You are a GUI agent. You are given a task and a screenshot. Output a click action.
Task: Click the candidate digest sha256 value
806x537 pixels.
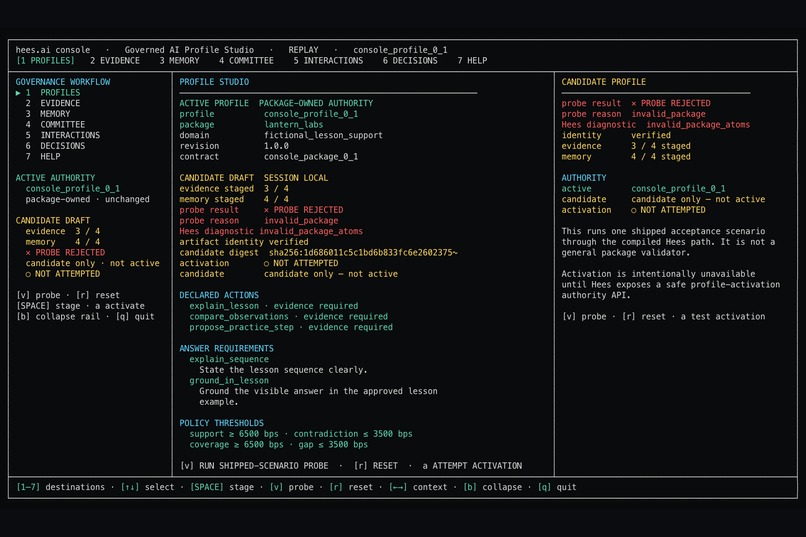363,253
